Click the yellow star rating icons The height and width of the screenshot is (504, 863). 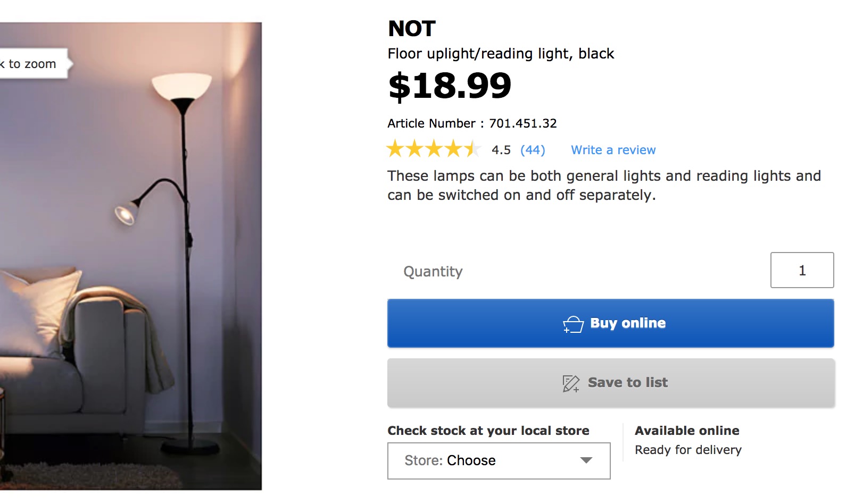pos(433,149)
